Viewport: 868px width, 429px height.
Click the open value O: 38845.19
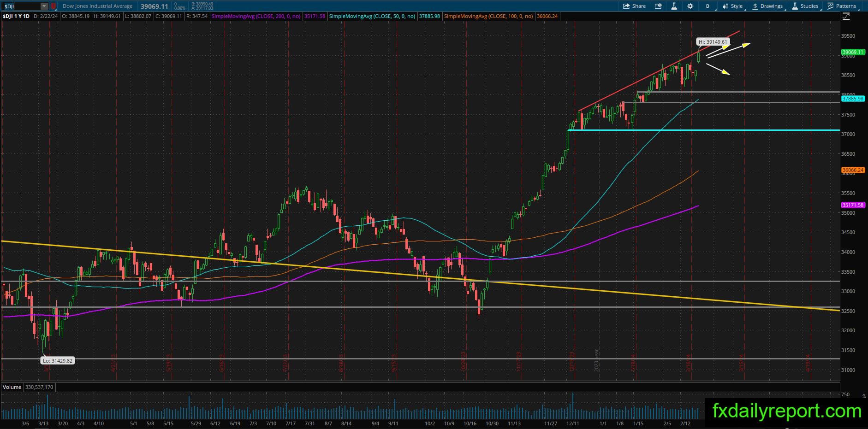(x=76, y=16)
